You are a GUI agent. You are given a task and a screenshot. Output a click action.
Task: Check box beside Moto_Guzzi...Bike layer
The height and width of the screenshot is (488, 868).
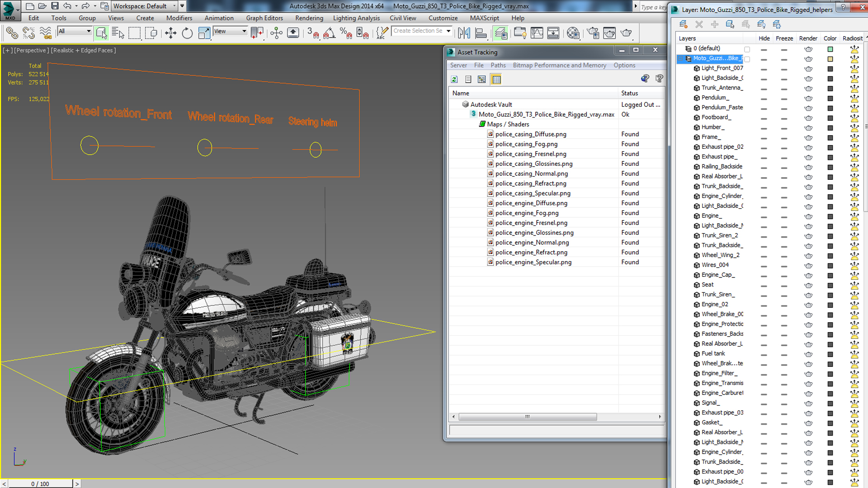point(747,59)
